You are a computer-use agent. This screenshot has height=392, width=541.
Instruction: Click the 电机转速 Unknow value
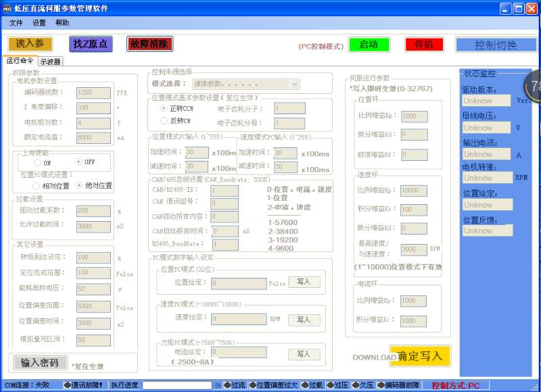pos(488,178)
